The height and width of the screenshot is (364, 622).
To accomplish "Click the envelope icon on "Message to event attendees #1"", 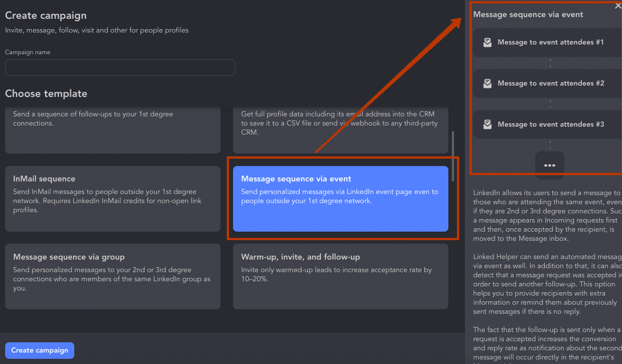I will (487, 42).
